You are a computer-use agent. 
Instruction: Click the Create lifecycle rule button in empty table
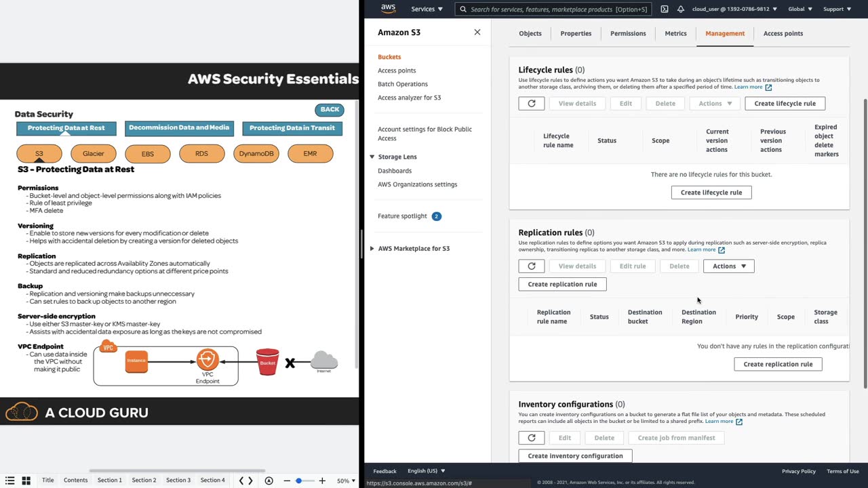click(711, 192)
